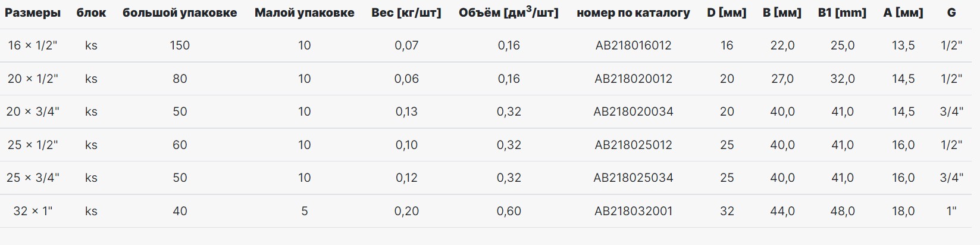Select catalog number AB218016012
980x245 pixels.
coord(633,45)
